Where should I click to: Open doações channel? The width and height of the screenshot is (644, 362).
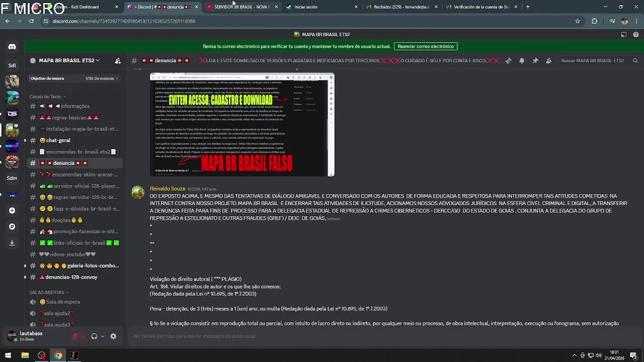(74, 220)
